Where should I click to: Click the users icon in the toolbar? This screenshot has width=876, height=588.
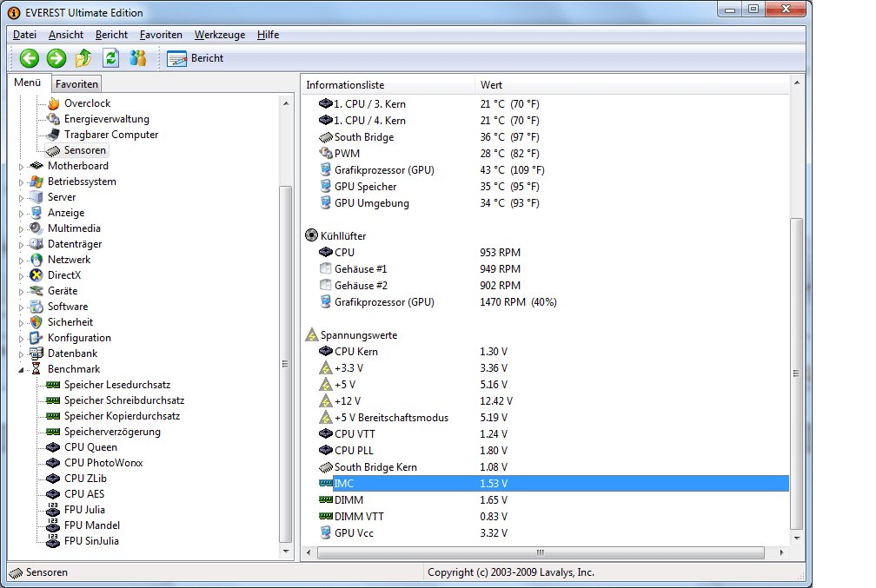point(137,57)
